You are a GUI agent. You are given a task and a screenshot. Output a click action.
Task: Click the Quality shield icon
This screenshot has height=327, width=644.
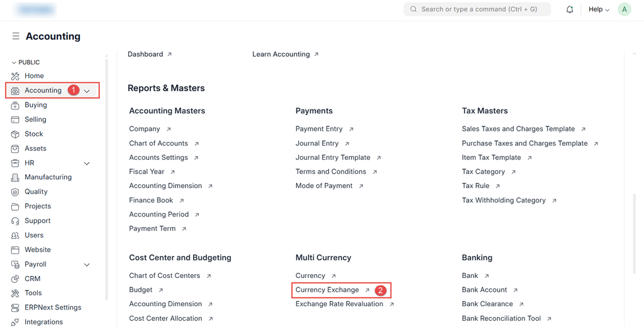[15, 192]
